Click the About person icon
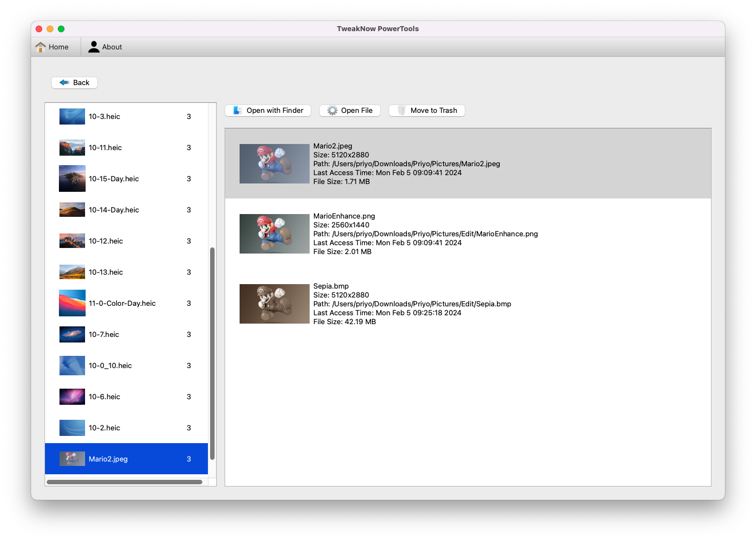The width and height of the screenshot is (756, 541). pos(94,47)
